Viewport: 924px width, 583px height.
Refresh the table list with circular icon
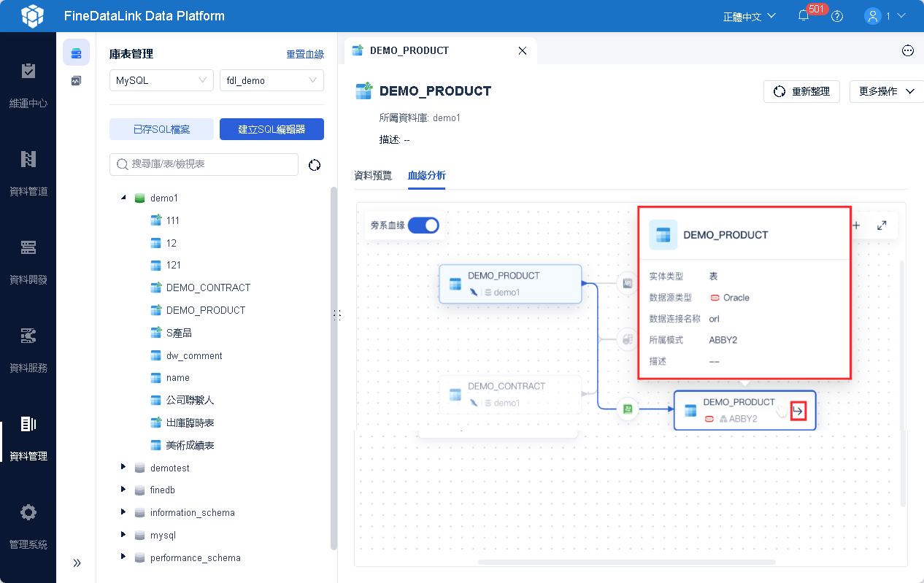pos(315,165)
